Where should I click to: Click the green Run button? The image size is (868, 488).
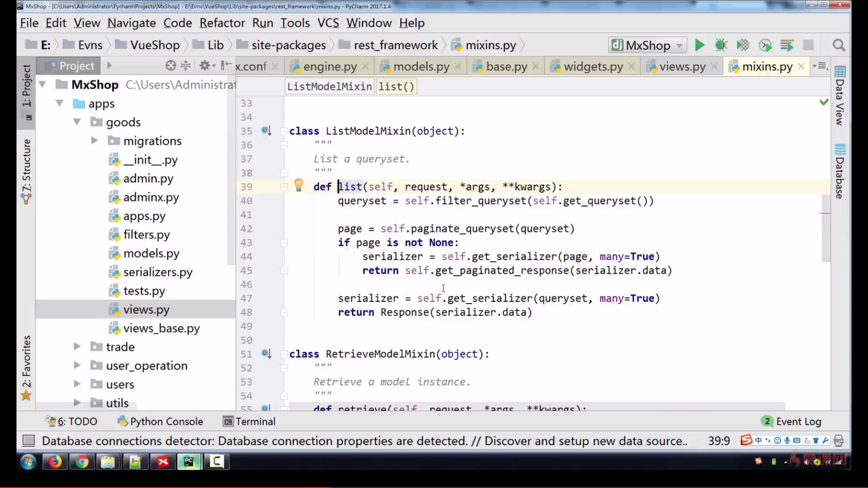click(x=699, y=45)
